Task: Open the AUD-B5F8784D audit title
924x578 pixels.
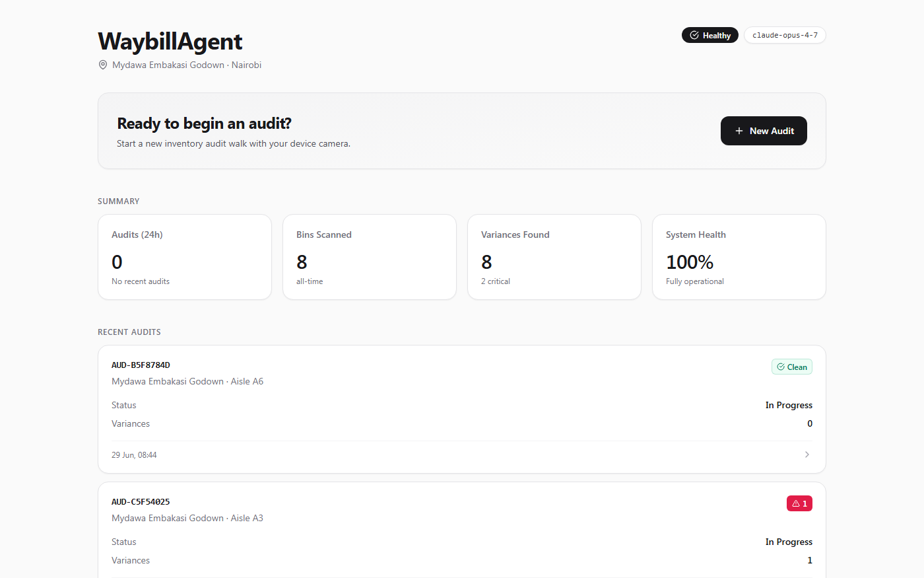Action: point(141,365)
